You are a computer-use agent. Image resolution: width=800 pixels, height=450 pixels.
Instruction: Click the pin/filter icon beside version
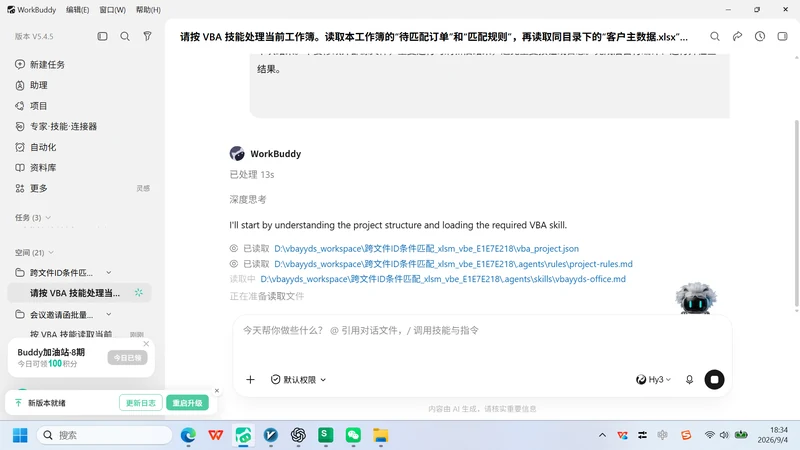(147, 36)
